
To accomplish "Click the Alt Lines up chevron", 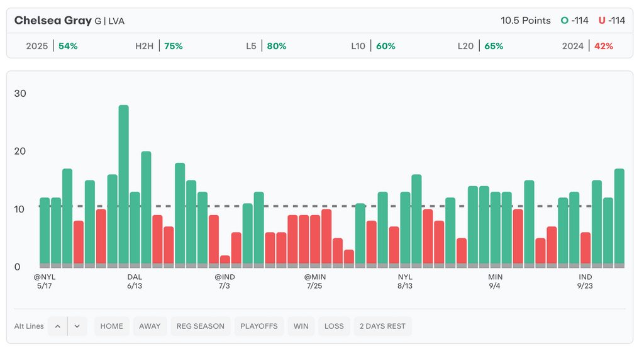I will coord(57,326).
